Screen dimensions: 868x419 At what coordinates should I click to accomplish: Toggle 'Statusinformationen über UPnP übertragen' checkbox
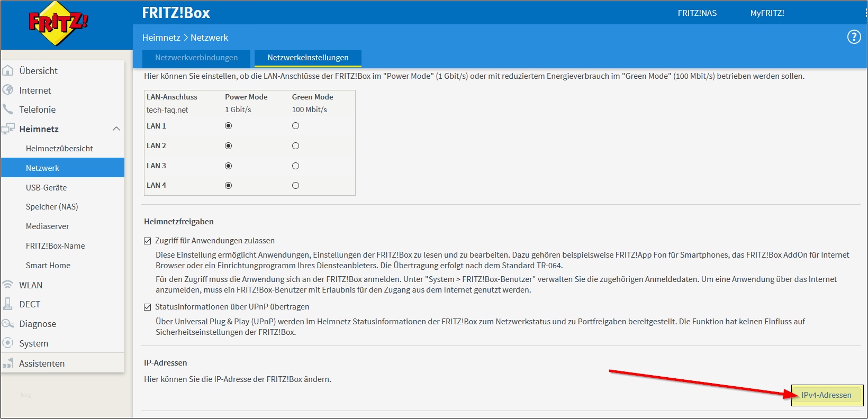148,307
